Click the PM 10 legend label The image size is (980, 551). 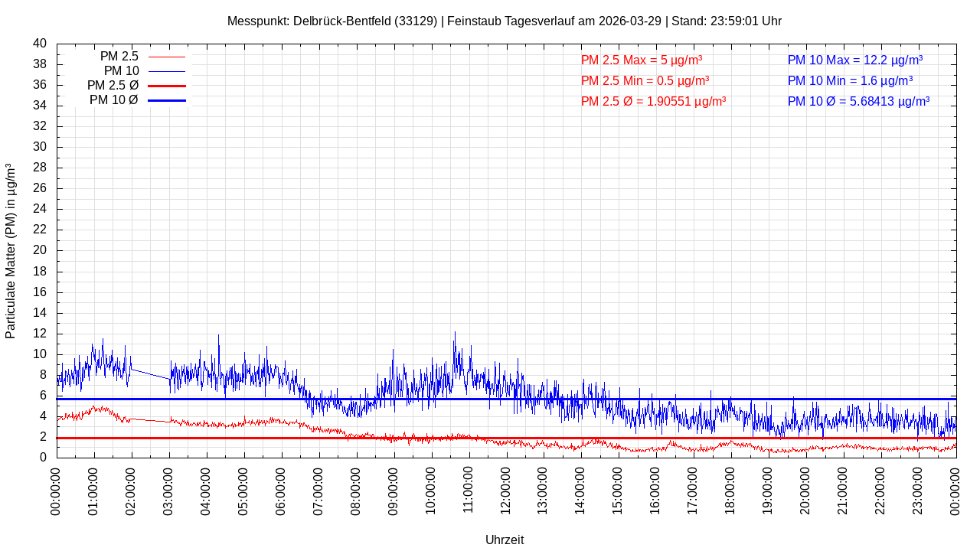pyautogui.click(x=121, y=71)
